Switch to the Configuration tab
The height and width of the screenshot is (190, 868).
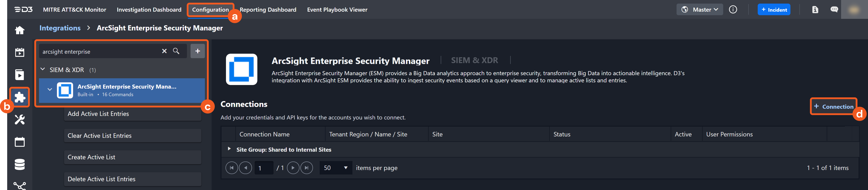click(210, 9)
